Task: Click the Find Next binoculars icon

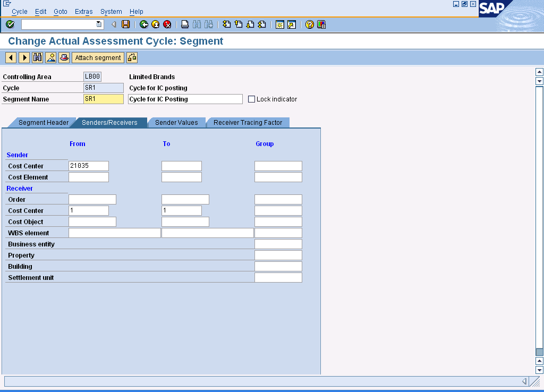Action: click(208, 24)
